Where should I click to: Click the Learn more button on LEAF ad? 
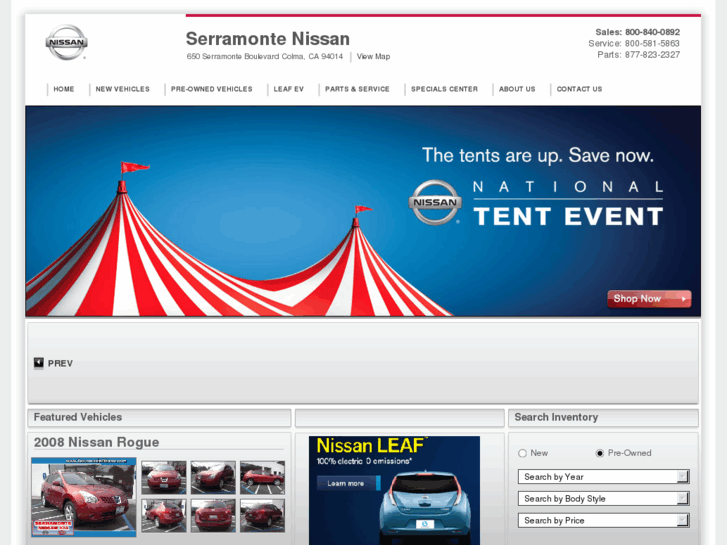pyautogui.click(x=348, y=483)
